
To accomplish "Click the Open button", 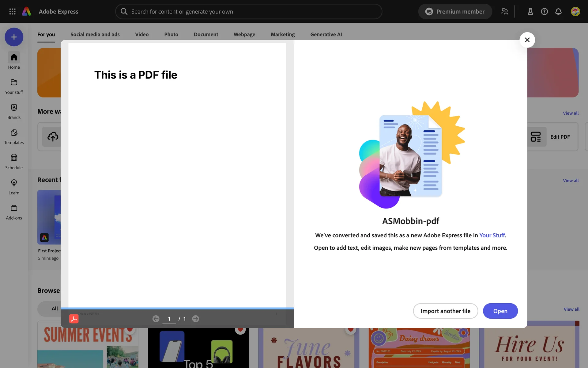I will pos(500,311).
